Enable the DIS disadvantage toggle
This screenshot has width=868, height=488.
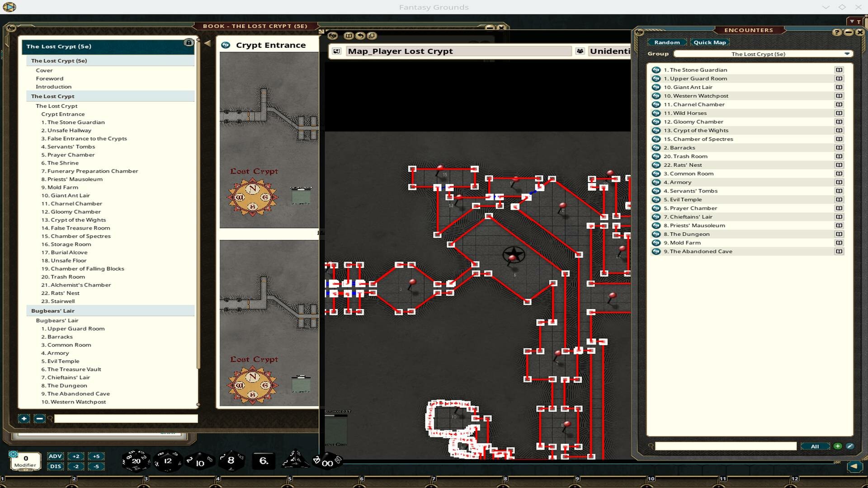pyautogui.click(x=55, y=467)
